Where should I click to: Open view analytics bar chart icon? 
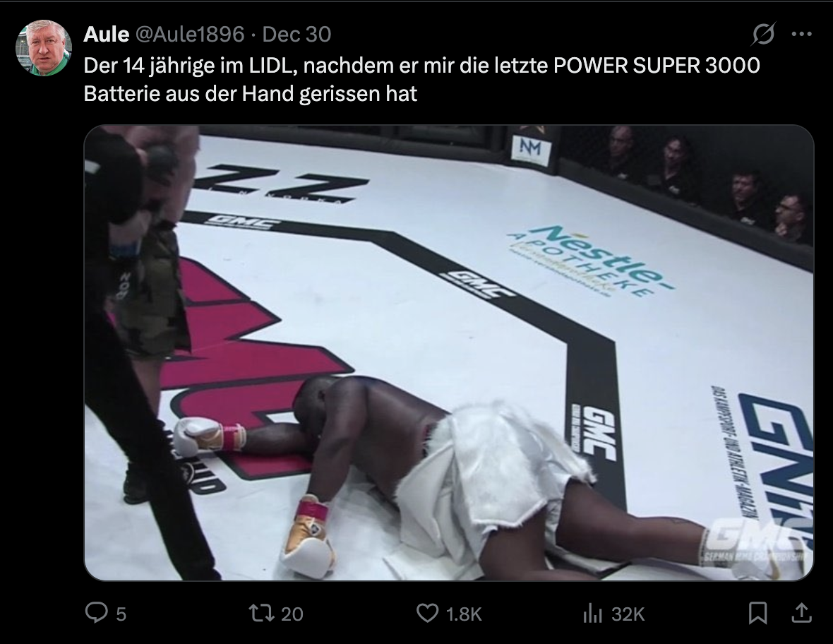click(592, 614)
